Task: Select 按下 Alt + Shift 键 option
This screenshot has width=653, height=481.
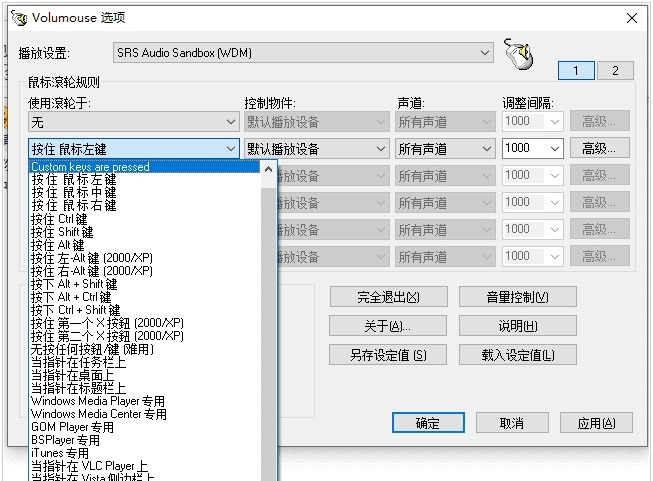Action: (x=145, y=284)
